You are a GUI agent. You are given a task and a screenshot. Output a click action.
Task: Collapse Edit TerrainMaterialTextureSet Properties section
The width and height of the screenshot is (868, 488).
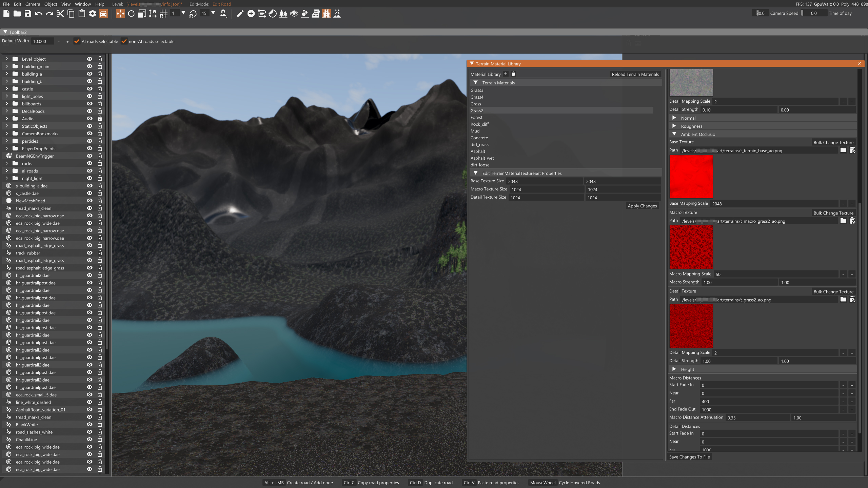pyautogui.click(x=476, y=173)
